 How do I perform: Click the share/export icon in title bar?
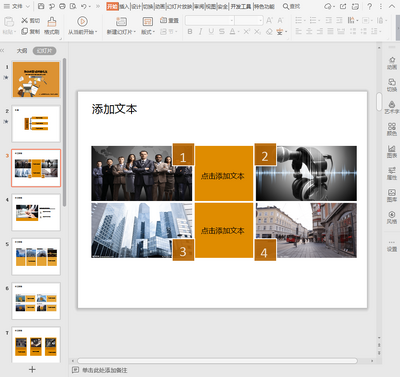click(343, 6)
